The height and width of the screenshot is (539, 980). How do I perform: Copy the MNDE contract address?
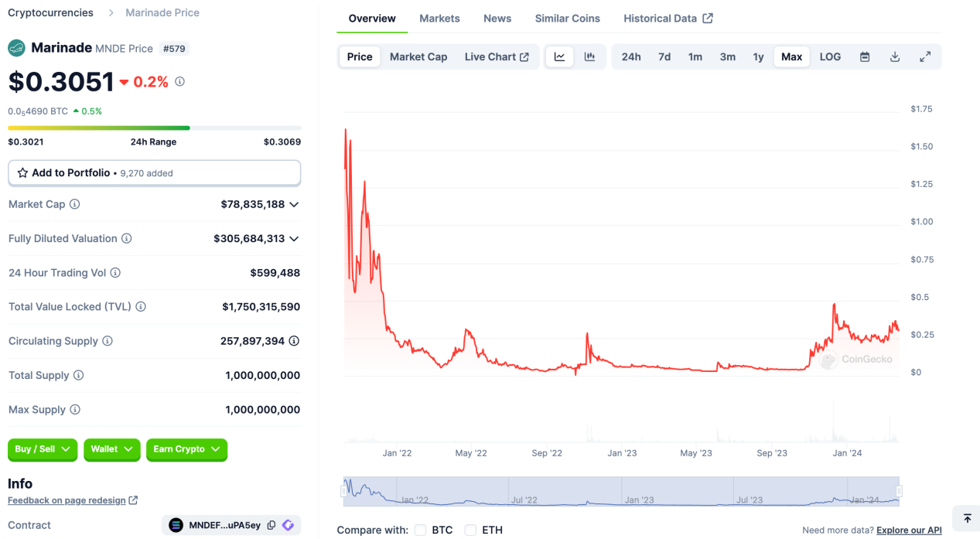(271, 524)
